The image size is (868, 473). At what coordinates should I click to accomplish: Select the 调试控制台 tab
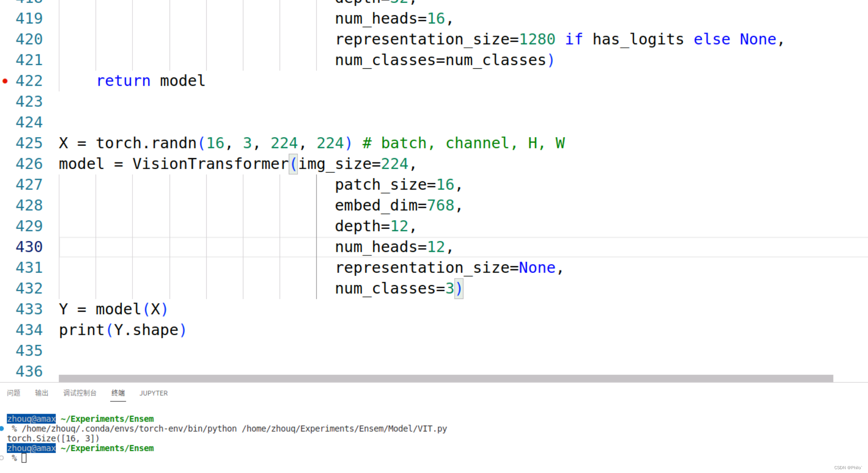click(x=80, y=393)
